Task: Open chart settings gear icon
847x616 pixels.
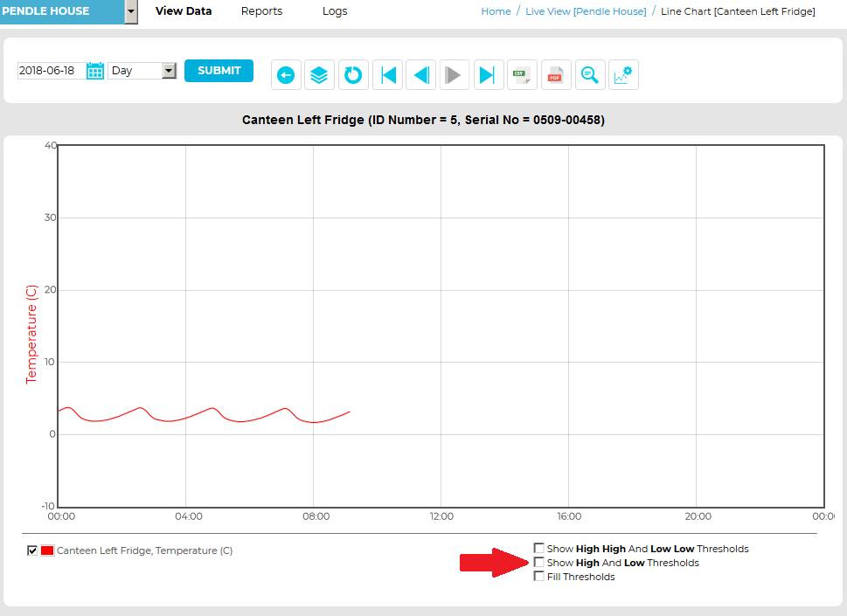Action: click(624, 75)
